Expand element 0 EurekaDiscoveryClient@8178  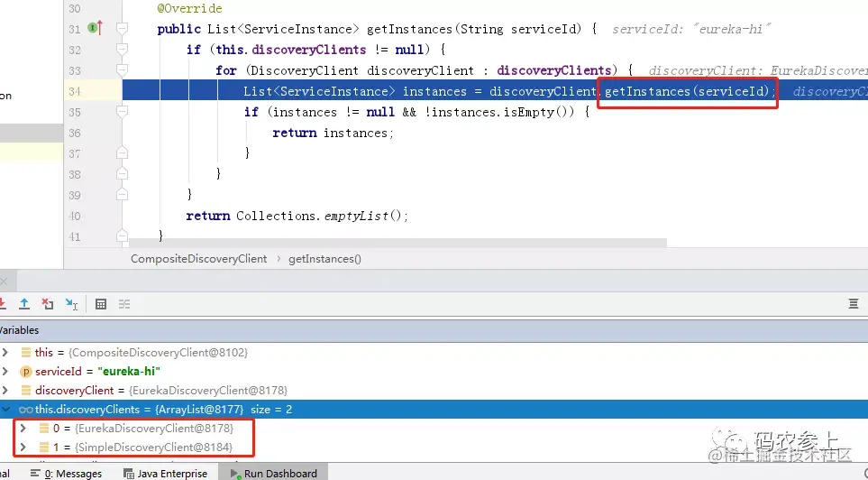(x=23, y=429)
